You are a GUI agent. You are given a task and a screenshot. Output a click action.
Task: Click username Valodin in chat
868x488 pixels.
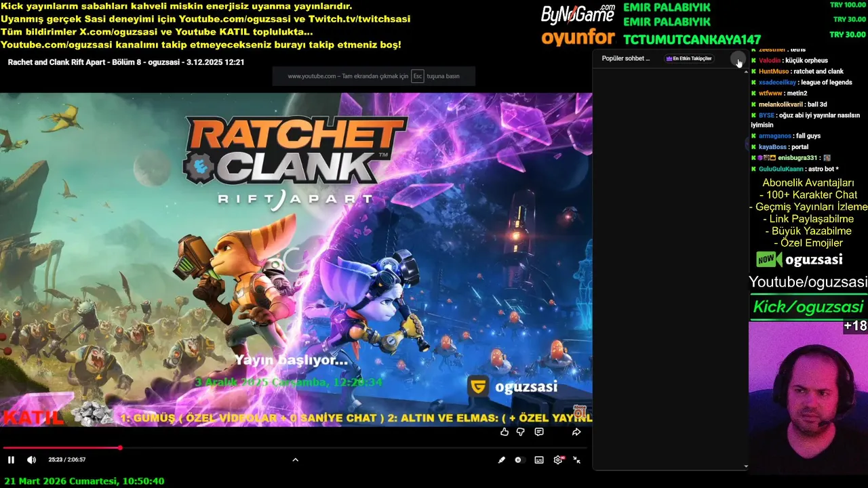coord(770,60)
